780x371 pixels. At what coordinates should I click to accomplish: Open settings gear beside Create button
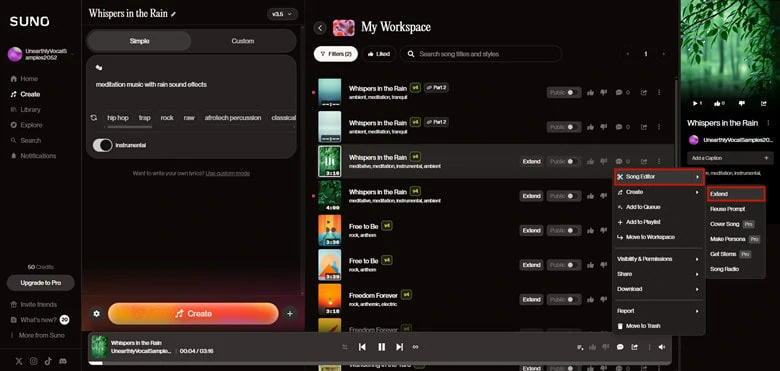97,314
